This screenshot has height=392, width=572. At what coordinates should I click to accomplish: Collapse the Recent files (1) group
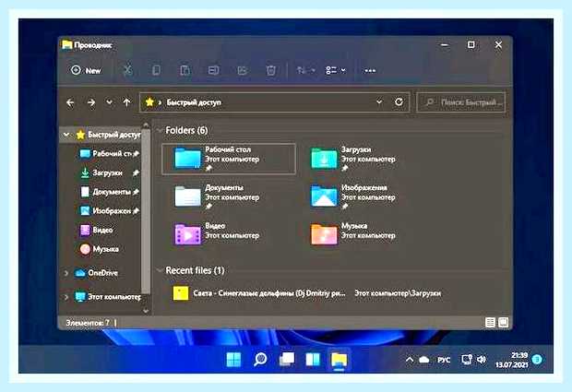tap(160, 270)
